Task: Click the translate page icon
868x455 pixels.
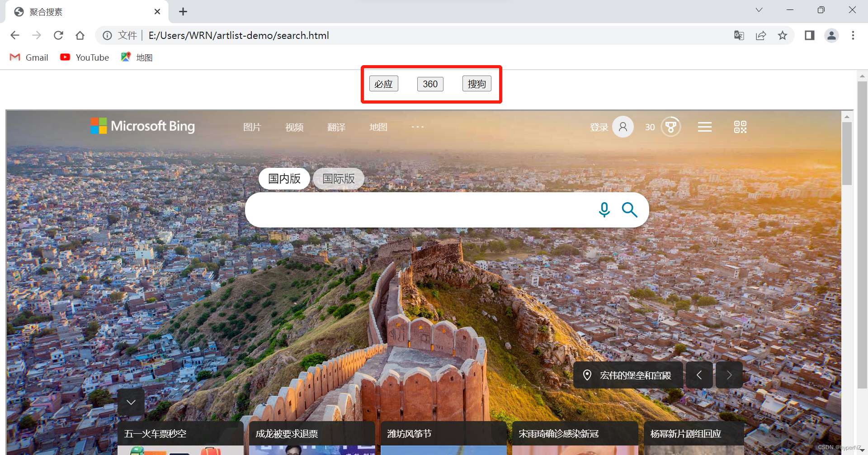Action: pyautogui.click(x=739, y=35)
